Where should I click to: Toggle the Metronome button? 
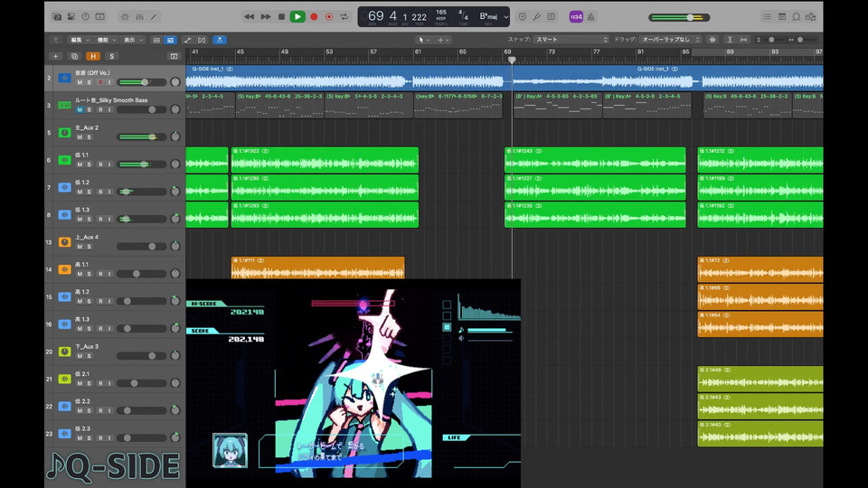coord(590,16)
